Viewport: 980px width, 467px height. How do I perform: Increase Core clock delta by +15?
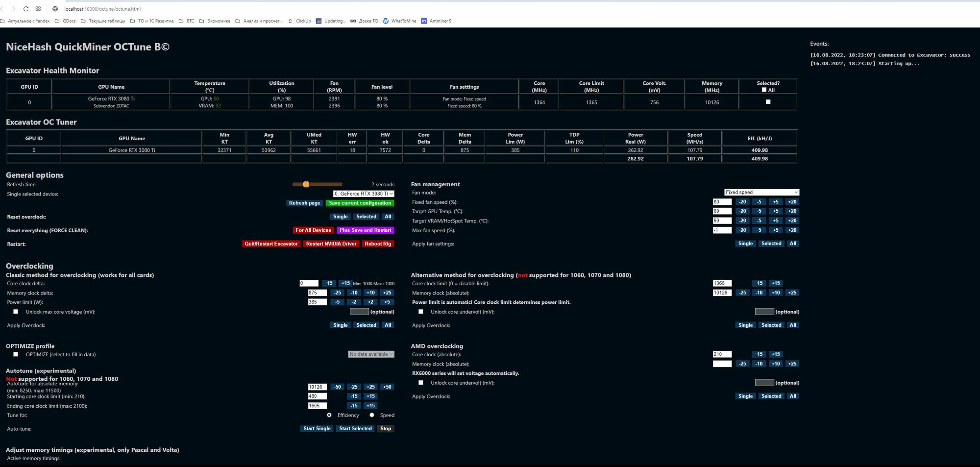tap(345, 283)
